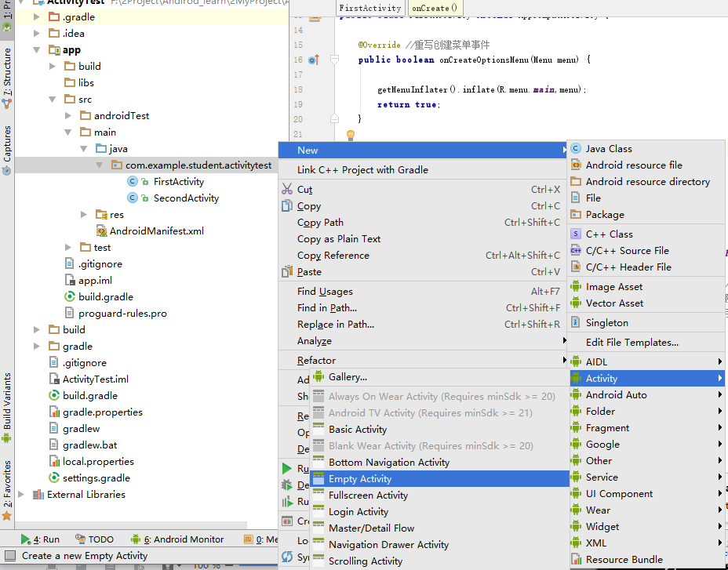Collapse the code fold marker at onCreateOptionsMenu

coord(334,60)
